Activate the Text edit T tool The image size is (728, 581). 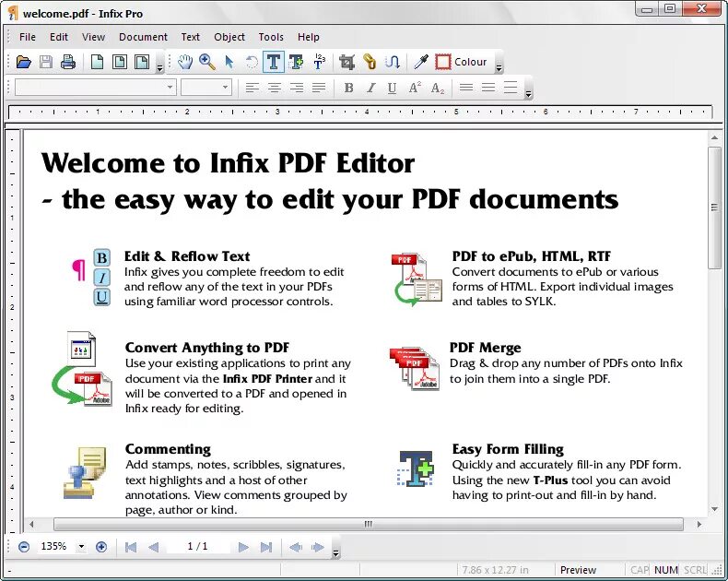[x=274, y=62]
